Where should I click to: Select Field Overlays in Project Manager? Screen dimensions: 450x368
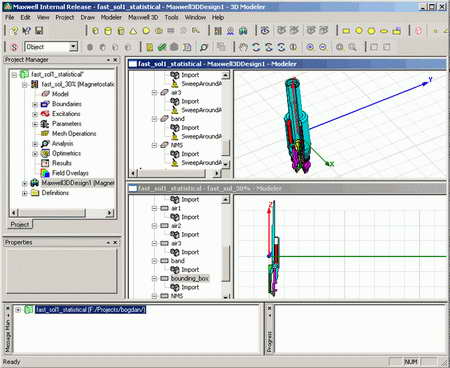(70, 173)
